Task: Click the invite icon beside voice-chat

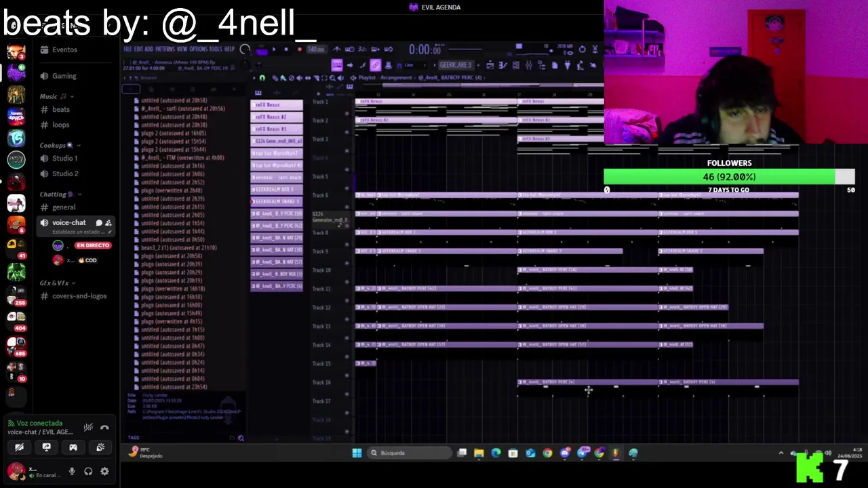Action: tap(108, 222)
